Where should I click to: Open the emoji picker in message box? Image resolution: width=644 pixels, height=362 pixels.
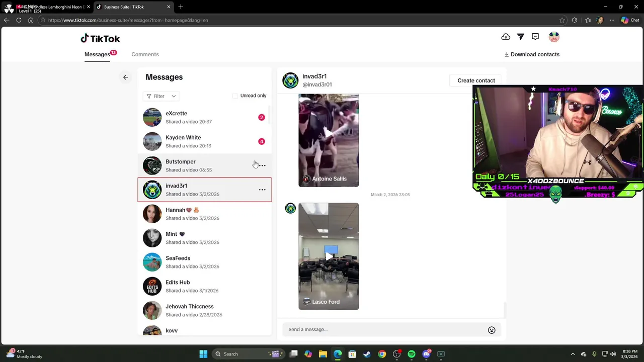point(492,330)
